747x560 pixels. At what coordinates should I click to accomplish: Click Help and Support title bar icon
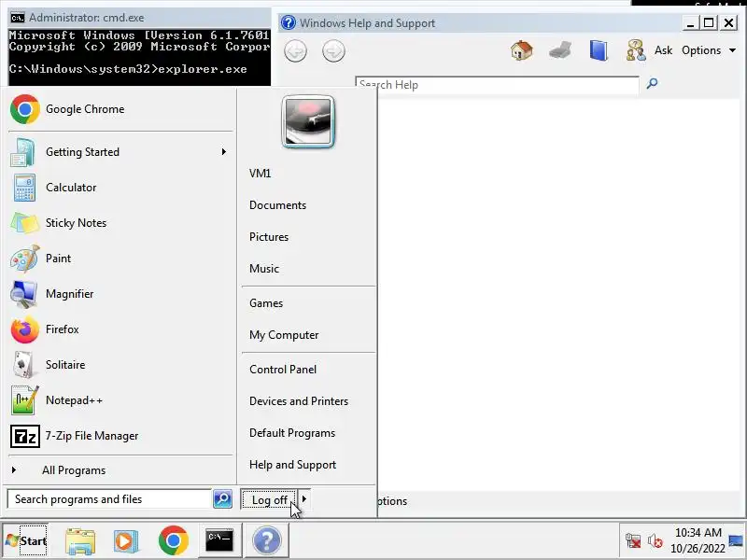[289, 22]
